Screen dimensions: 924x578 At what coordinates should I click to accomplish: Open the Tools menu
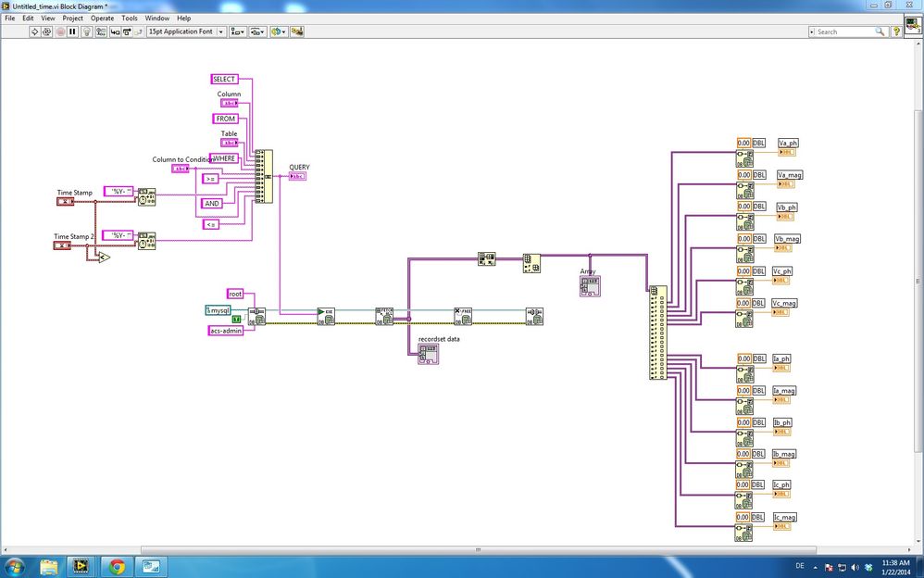[129, 19]
